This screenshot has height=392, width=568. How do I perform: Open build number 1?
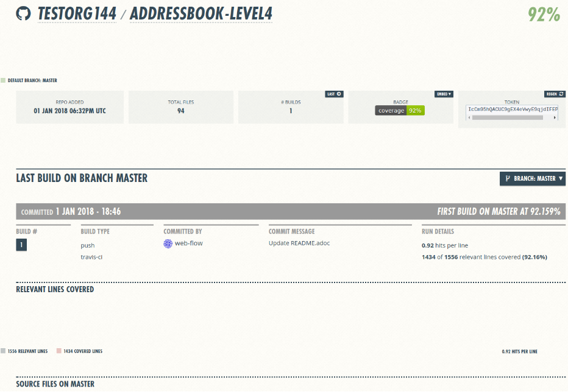pyautogui.click(x=21, y=245)
